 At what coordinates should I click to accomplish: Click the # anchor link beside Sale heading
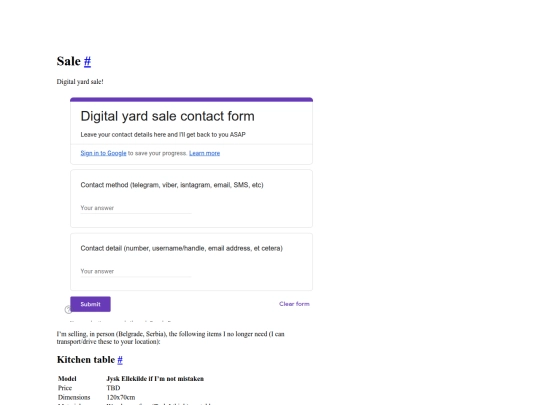pos(87,61)
